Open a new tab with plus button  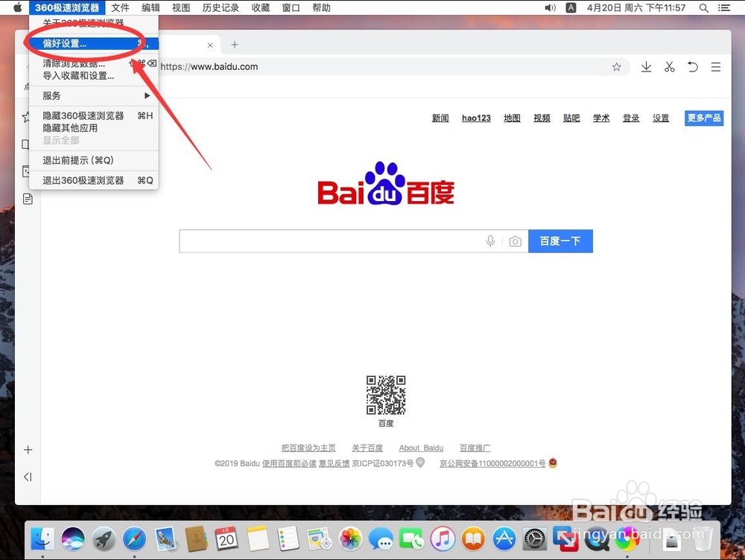point(235,45)
